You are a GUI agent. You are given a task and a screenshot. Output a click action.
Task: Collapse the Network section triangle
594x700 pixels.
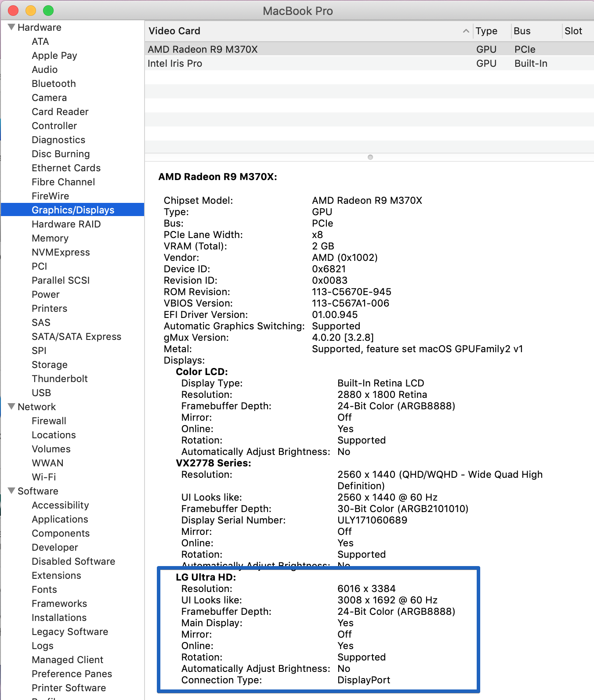pyautogui.click(x=12, y=407)
